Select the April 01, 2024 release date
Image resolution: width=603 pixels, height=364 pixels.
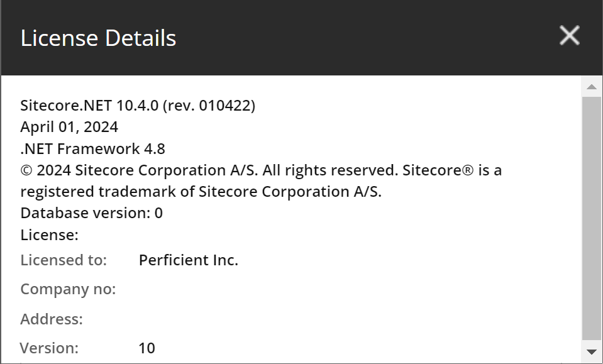(69, 126)
